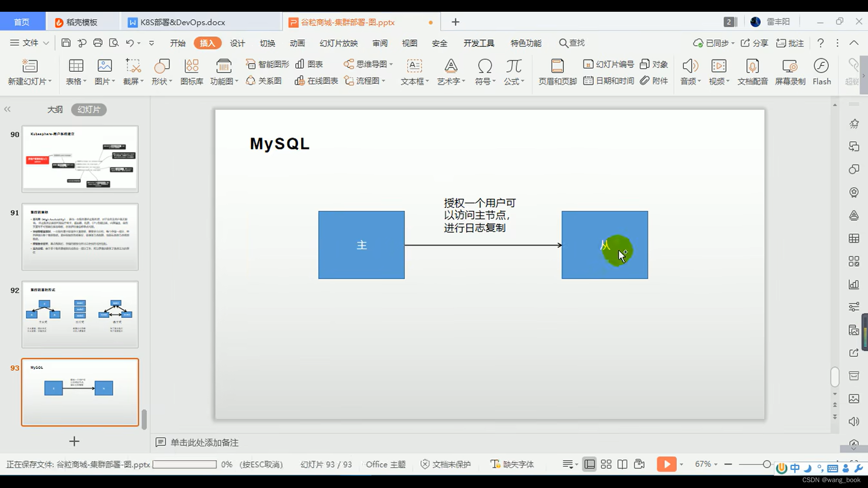The height and width of the screenshot is (488, 868).
Task: Add new slide with plus button below thumbnails
Action: point(74,441)
